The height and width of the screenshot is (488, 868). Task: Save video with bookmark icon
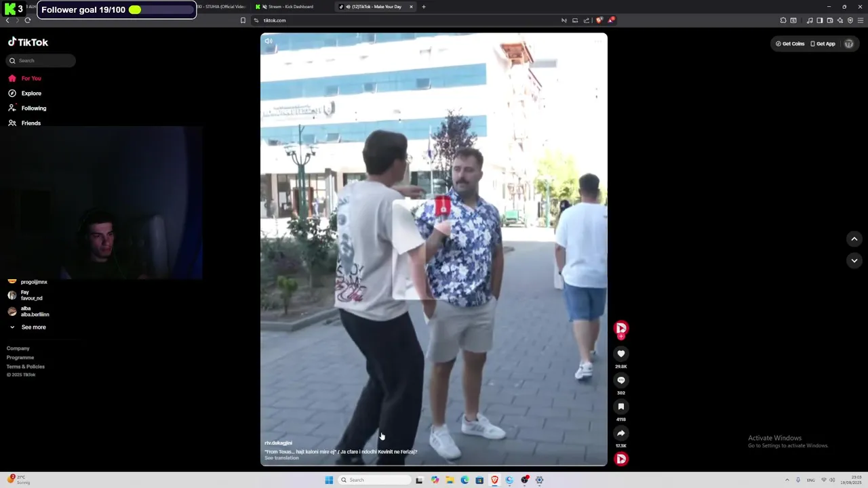pos(620,407)
